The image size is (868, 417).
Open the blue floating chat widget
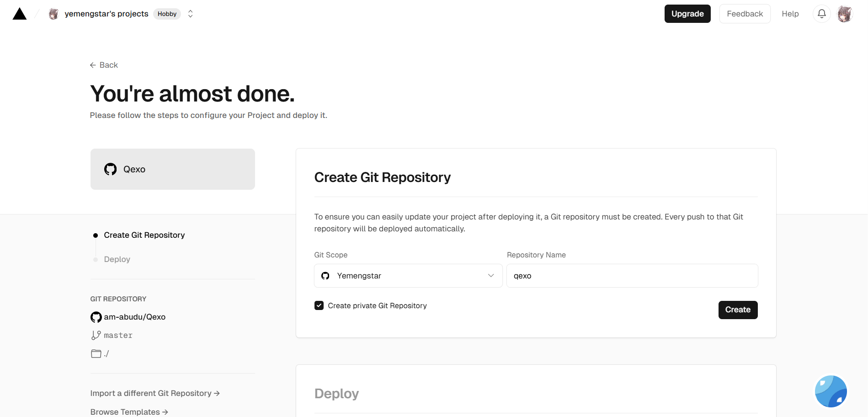click(x=831, y=391)
